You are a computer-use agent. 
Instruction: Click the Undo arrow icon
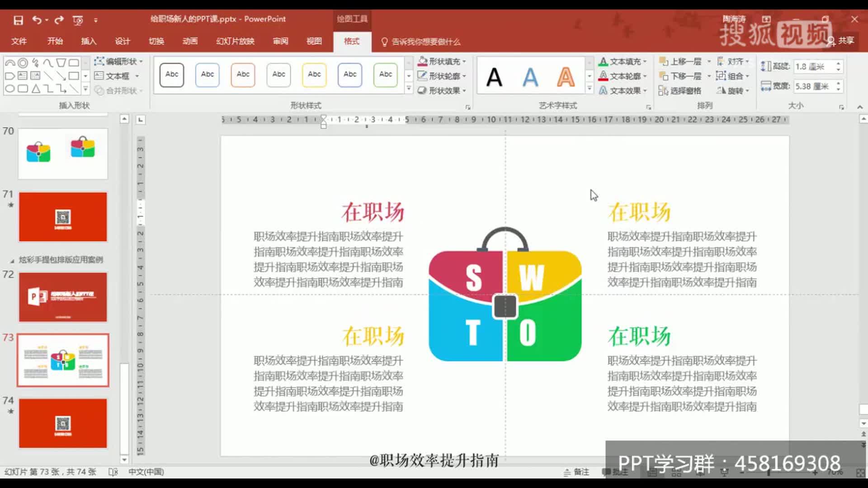click(37, 20)
